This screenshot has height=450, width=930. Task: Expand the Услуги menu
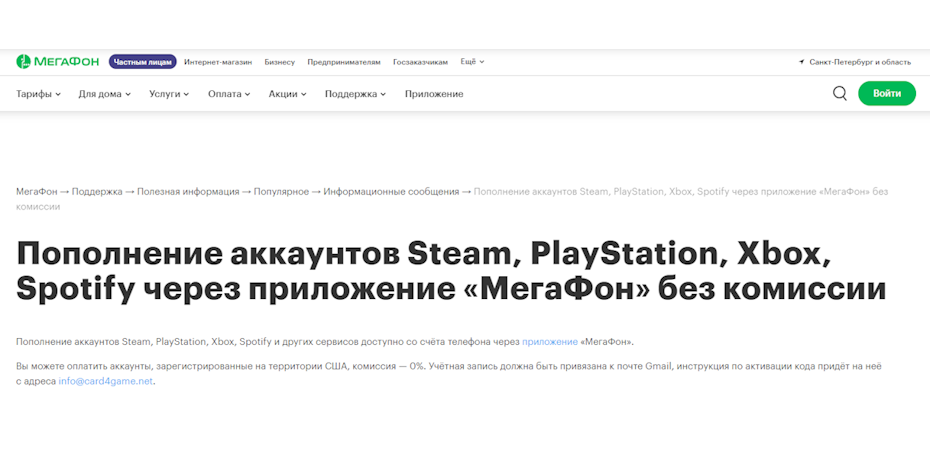coord(169,94)
